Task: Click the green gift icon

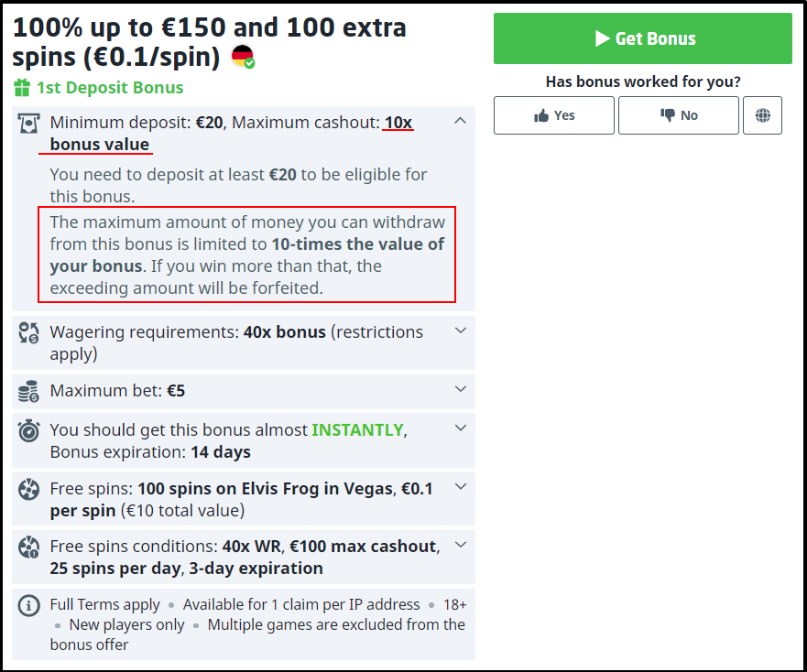Action: click(x=23, y=88)
